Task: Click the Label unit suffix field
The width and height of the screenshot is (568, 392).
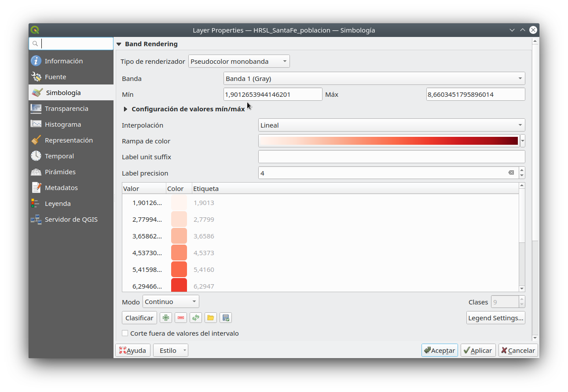Action: 392,157
